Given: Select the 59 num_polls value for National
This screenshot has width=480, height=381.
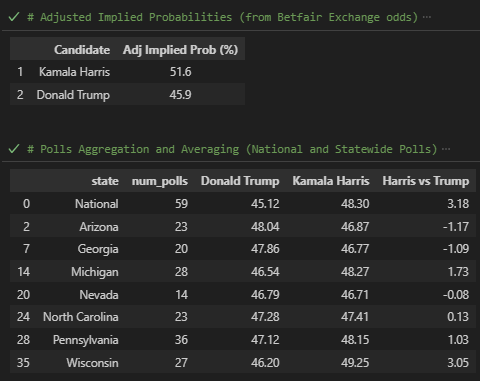Looking at the screenshot, I should (181, 204).
